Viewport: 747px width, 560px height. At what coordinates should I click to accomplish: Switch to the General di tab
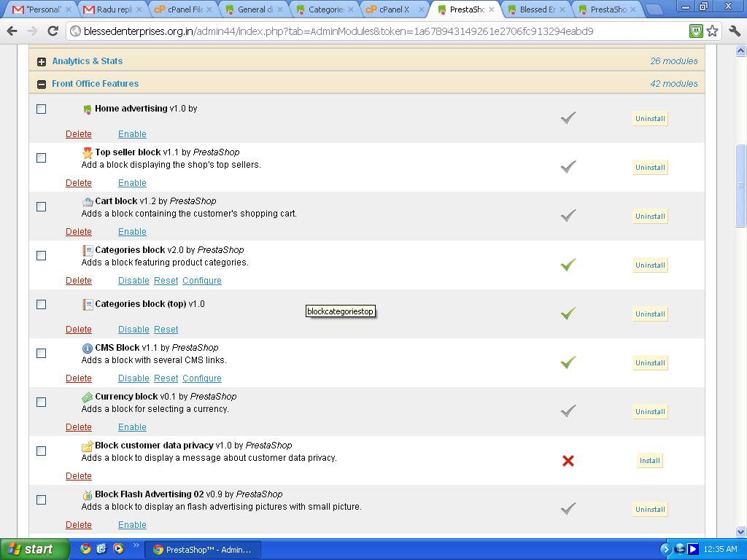[255, 9]
